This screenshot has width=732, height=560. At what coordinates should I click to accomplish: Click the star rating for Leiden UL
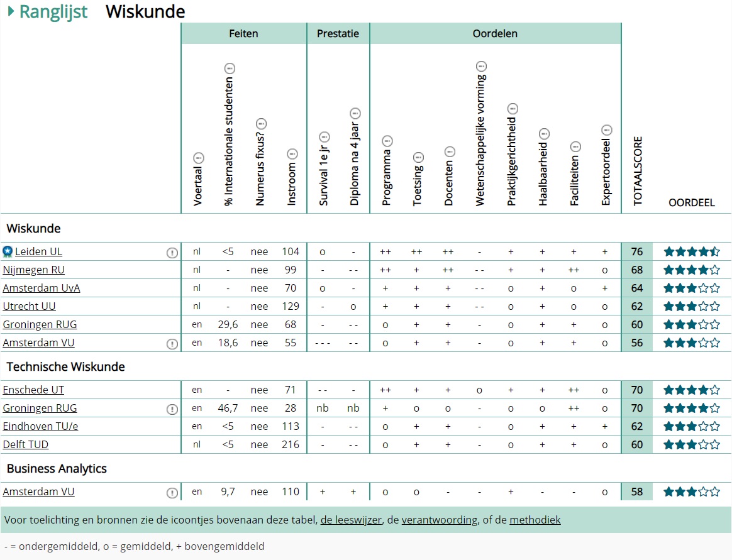[692, 252]
